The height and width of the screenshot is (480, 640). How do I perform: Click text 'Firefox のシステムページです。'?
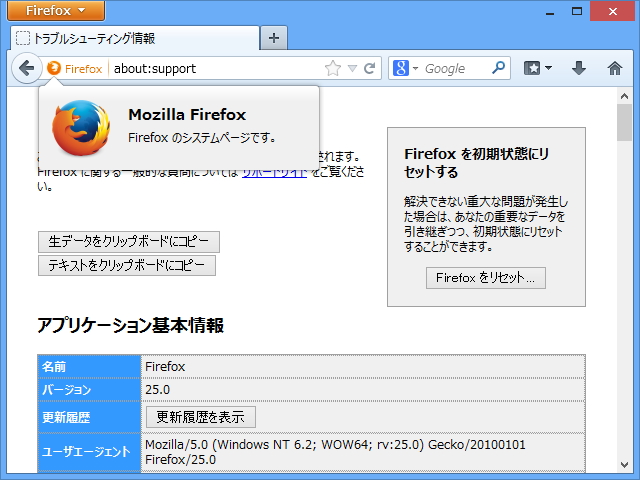click(202, 138)
